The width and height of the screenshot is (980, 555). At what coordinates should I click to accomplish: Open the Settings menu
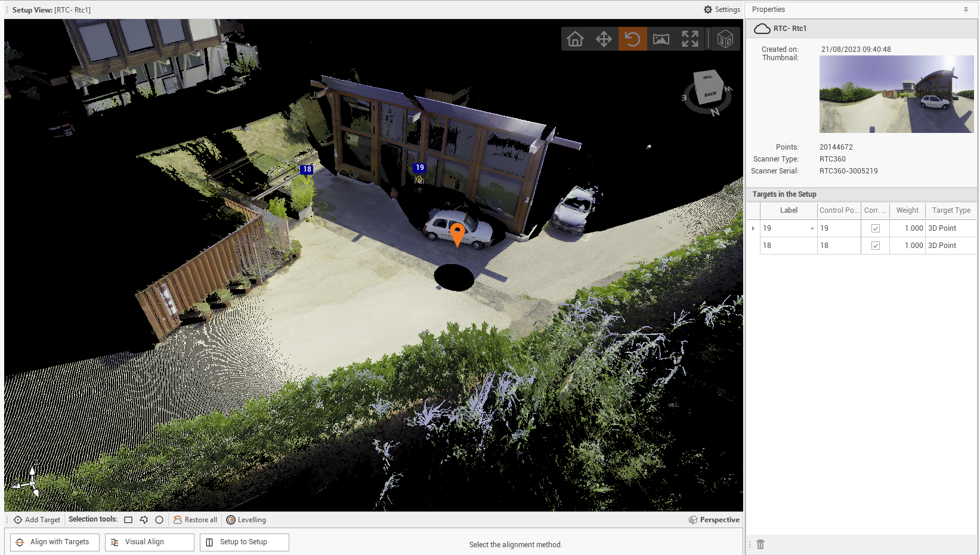[x=722, y=10]
